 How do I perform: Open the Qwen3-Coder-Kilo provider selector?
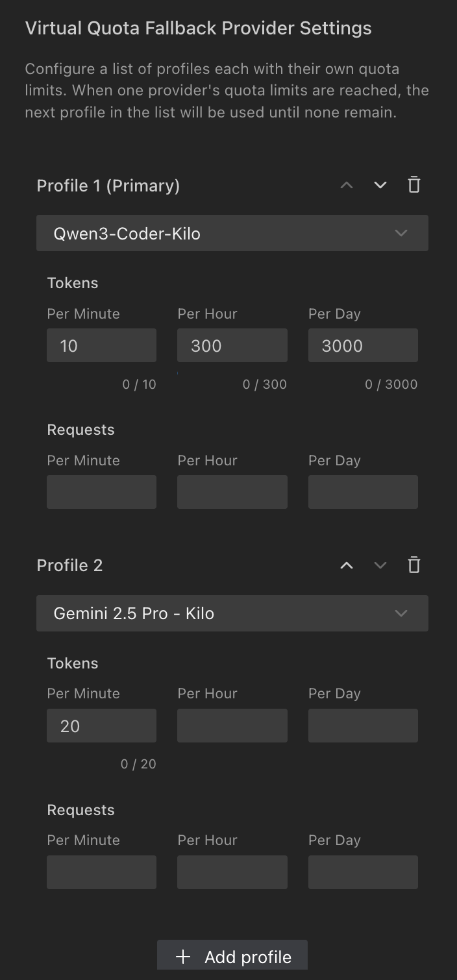tap(232, 232)
